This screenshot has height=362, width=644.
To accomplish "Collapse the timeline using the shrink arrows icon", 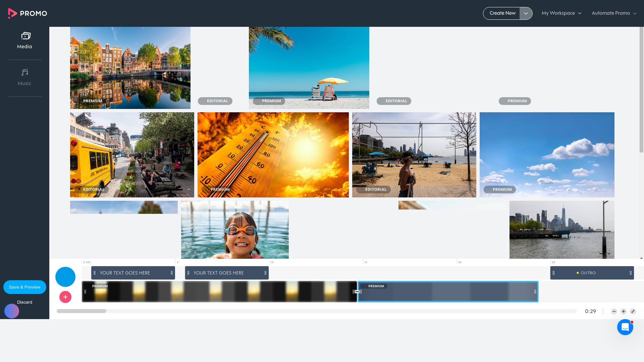I will pyautogui.click(x=633, y=311).
